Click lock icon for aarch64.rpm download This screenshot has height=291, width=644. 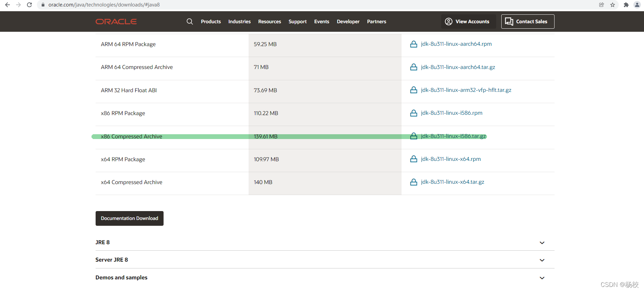point(414,44)
